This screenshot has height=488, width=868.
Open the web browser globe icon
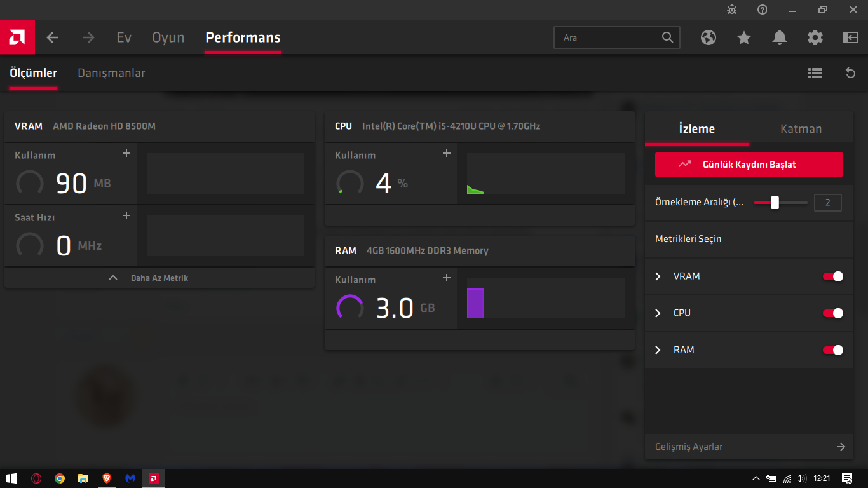click(709, 37)
